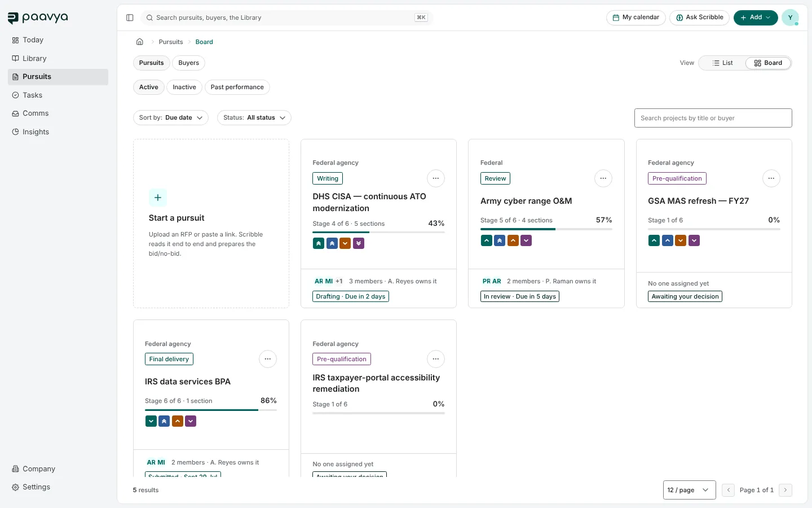
Task: Open more options on DHS CISA card
Action: [435, 178]
